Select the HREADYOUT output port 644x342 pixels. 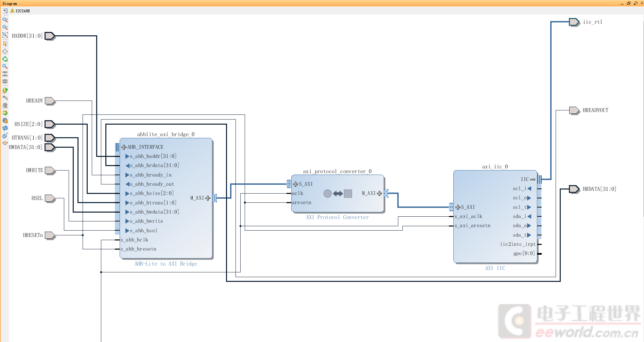(574, 110)
